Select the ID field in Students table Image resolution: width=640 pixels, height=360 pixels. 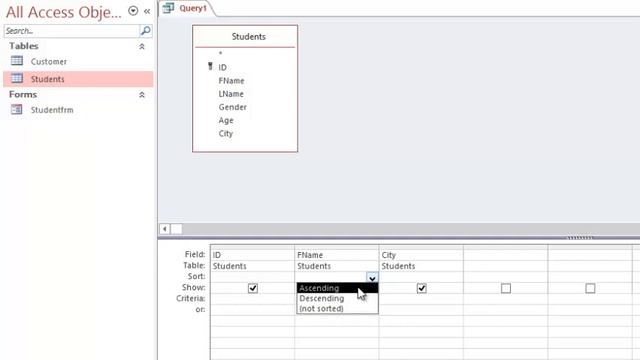[222, 67]
